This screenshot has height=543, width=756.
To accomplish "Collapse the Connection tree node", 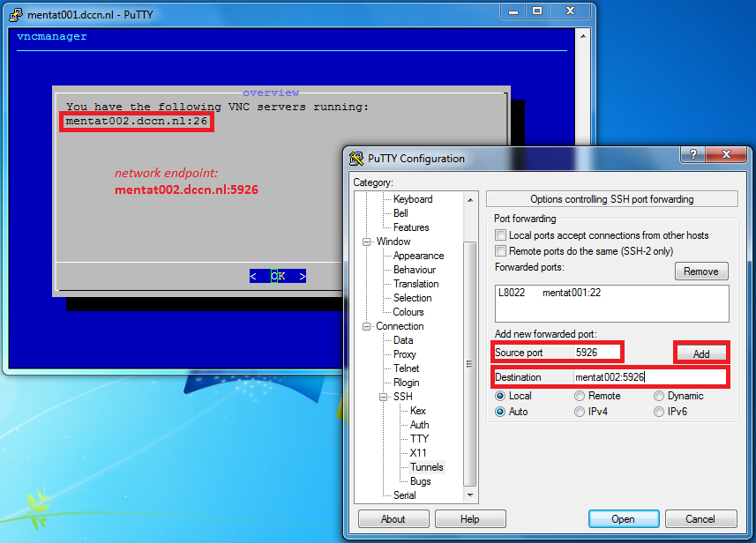I will 366,326.
